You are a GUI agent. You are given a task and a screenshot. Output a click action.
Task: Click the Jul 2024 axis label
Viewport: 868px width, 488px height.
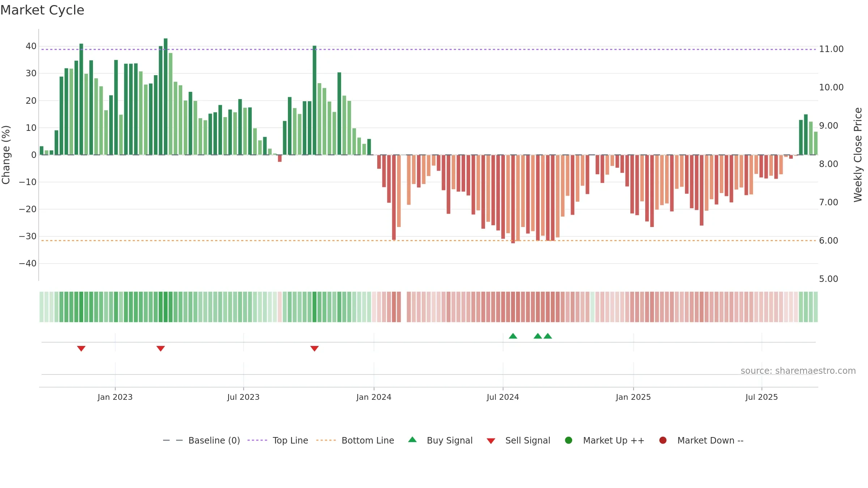(x=503, y=397)
